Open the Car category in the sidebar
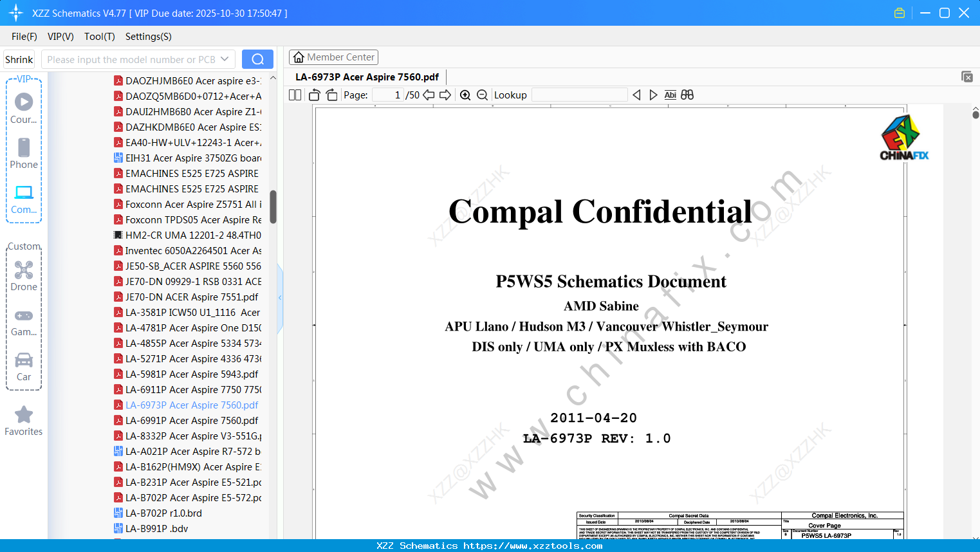The image size is (980, 552). 24,366
